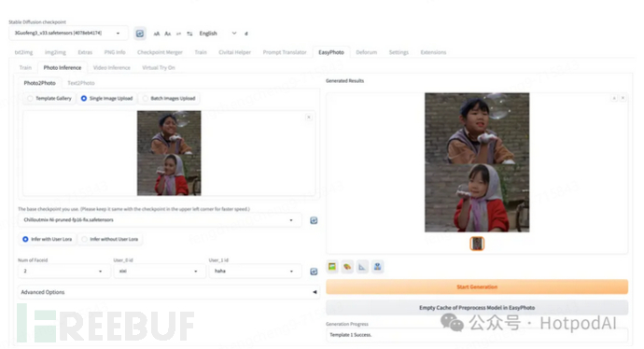644x349 pixels.
Task: Click the Start Generation button
Action: point(477,287)
